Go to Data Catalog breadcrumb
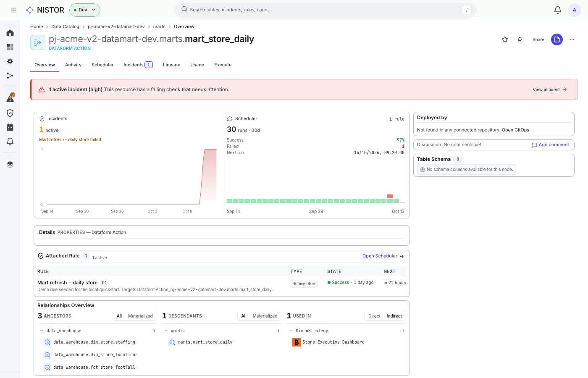The height and width of the screenshot is (378, 588). tap(65, 26)
